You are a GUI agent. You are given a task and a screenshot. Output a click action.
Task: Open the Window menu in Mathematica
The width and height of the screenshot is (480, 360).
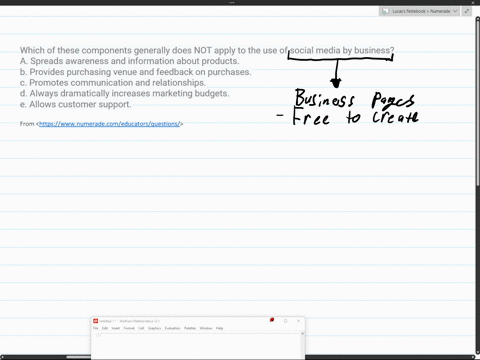click(x=206, y=328)
